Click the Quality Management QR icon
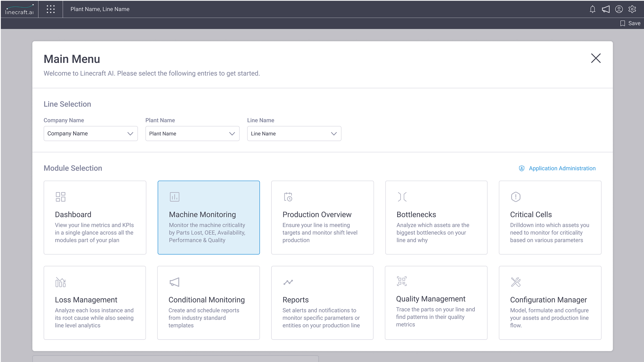The image size is (644, 362). tap(402, 281)
